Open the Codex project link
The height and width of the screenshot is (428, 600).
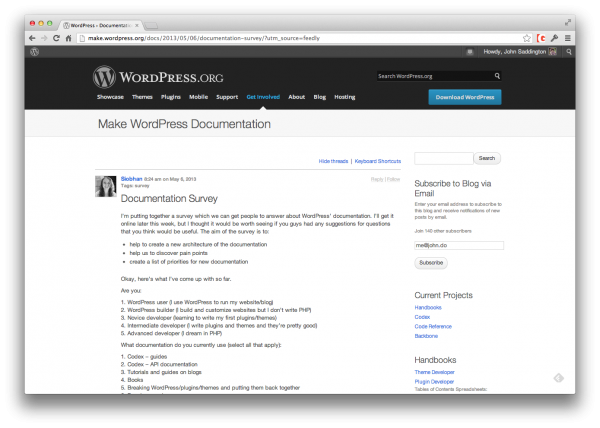[x=422, y=317]
